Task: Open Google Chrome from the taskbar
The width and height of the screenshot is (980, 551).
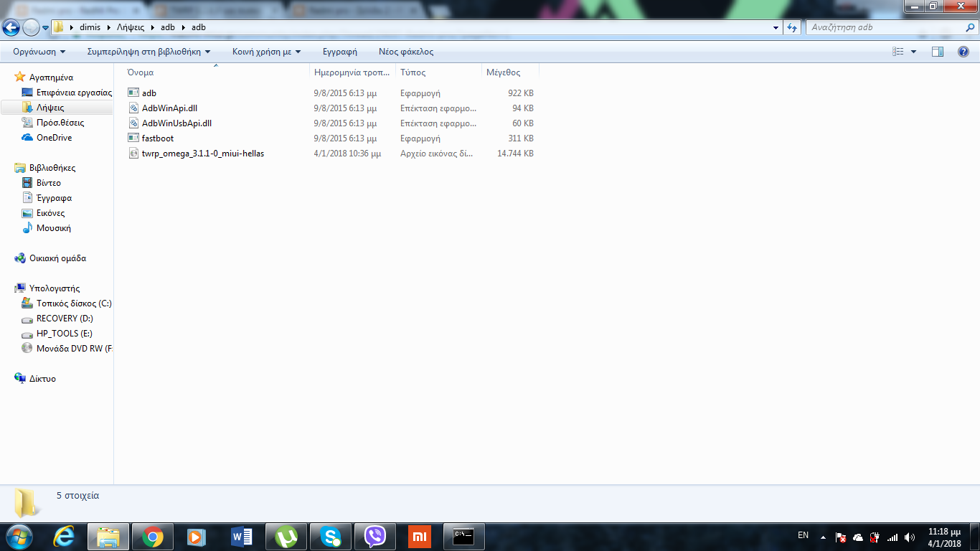Action: (153, 537)
